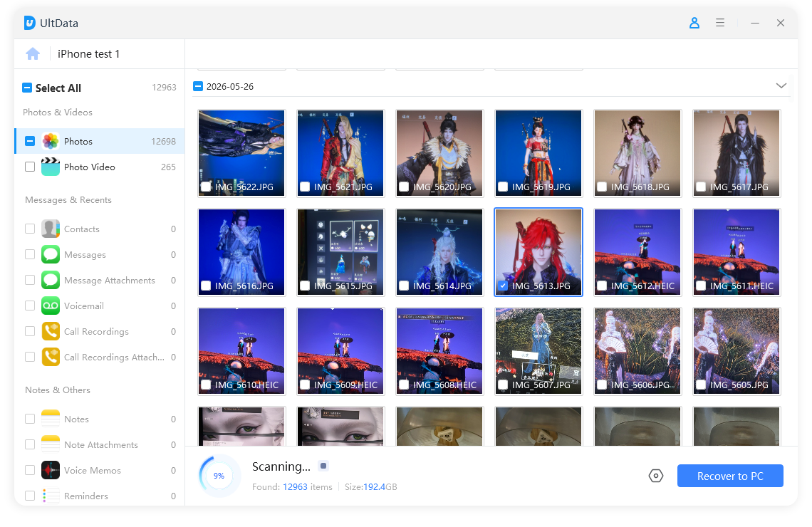Image resolution: width=812 pixels, height=527 pixels.
Task: Toggle the 2026-05-26 date group checkbox
Action: [198, 86]
